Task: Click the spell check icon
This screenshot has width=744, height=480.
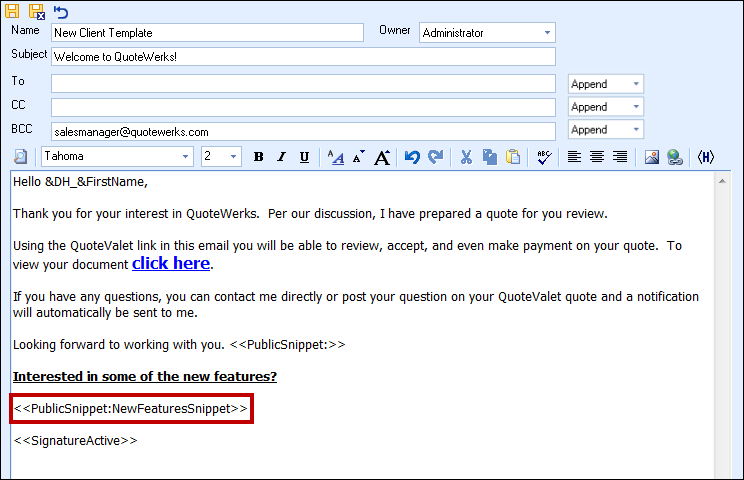Action: 544,157
